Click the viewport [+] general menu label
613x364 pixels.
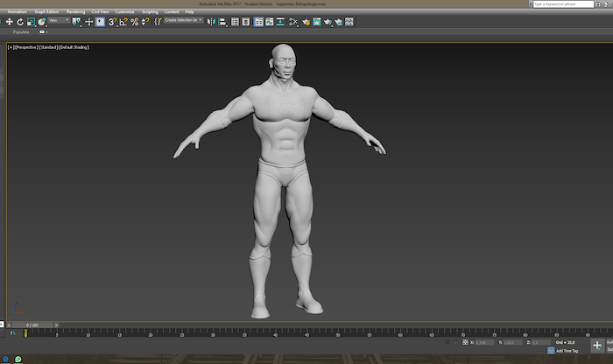tap(11, 47)
